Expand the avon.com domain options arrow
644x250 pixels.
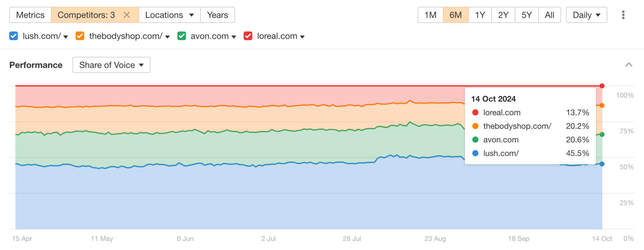233,37
